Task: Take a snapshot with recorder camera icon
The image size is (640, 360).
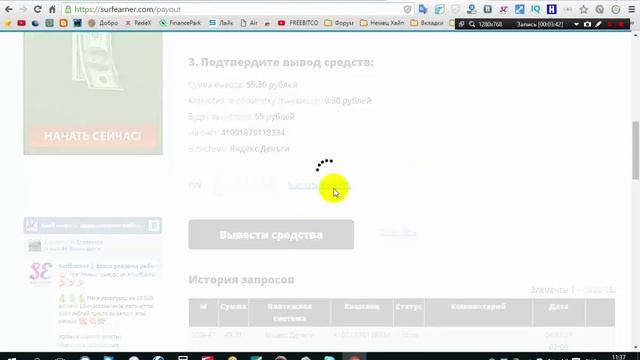Action: pos(587,24)
